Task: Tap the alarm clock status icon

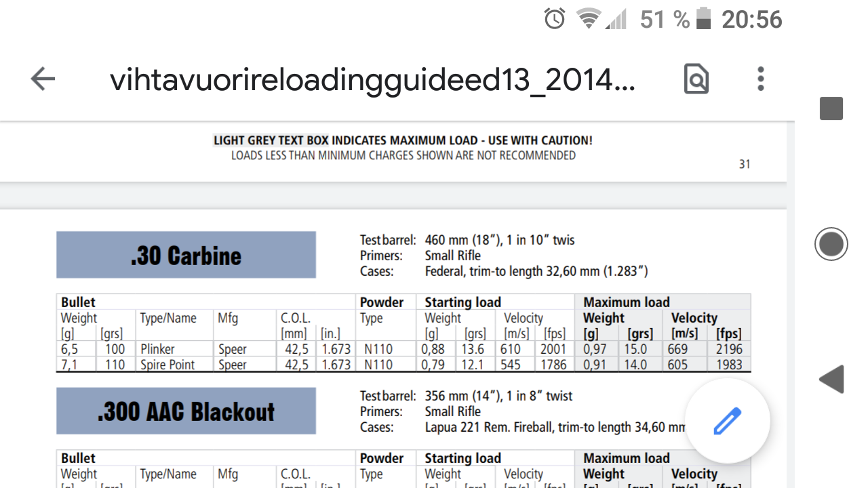Action: click(x=555, y=19)
